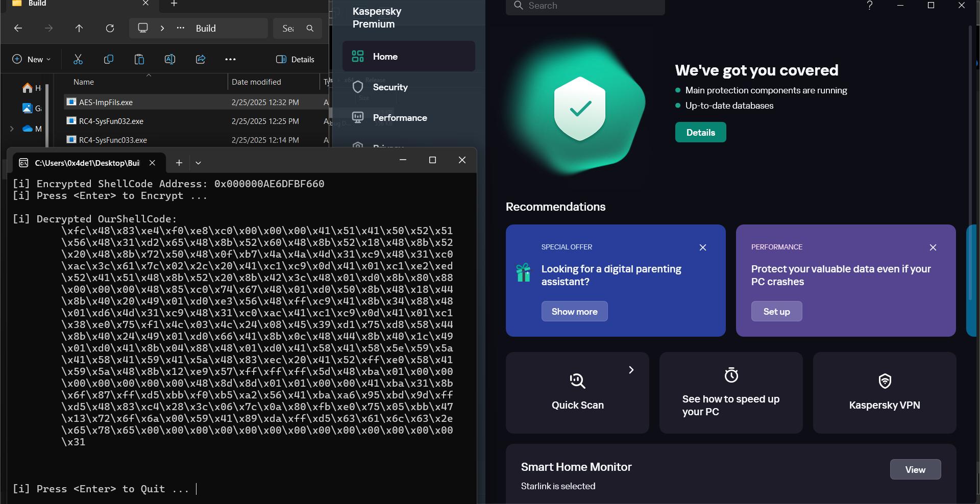Open the New item dropdown
This screenshot has width=980, height=504.
32,59
